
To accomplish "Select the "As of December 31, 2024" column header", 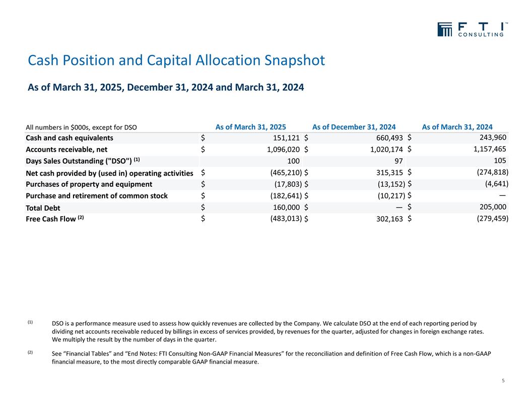I will [354, 127].
